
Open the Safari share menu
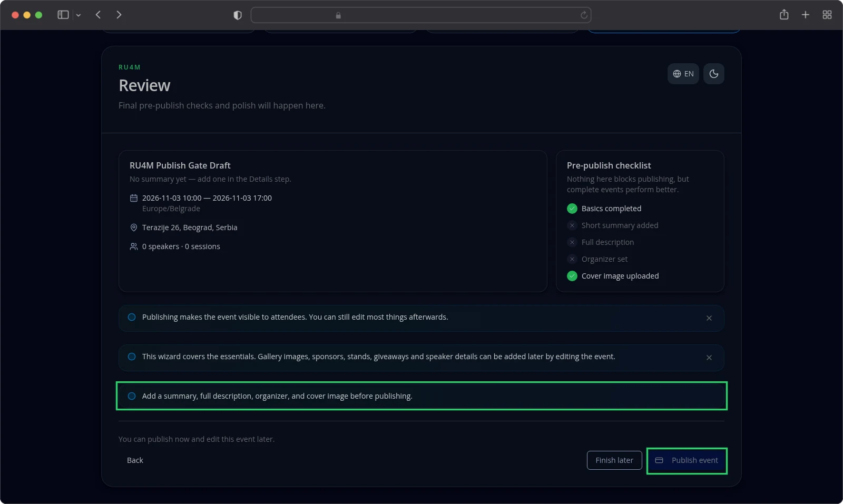(784, 15)
